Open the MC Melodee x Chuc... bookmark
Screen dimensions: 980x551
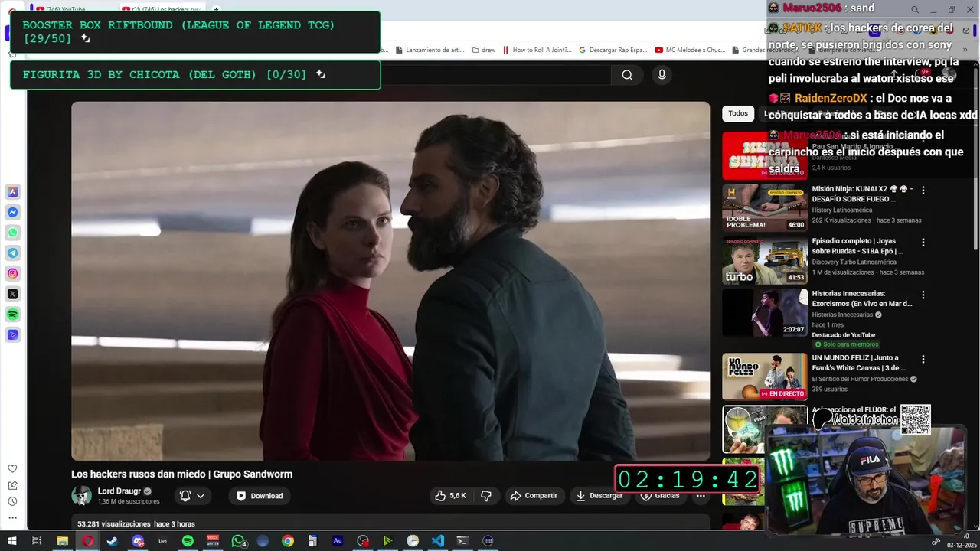(x=690, y=50)
